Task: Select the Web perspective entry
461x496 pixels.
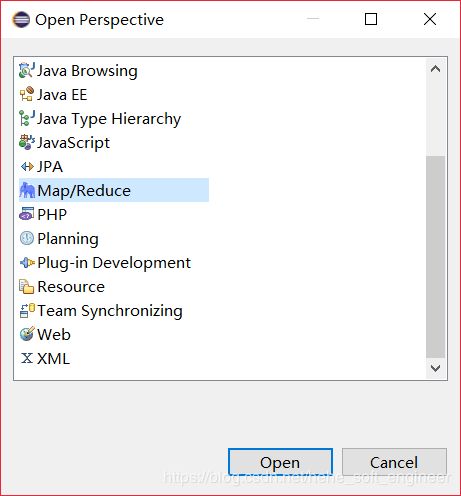Action: 45,335
